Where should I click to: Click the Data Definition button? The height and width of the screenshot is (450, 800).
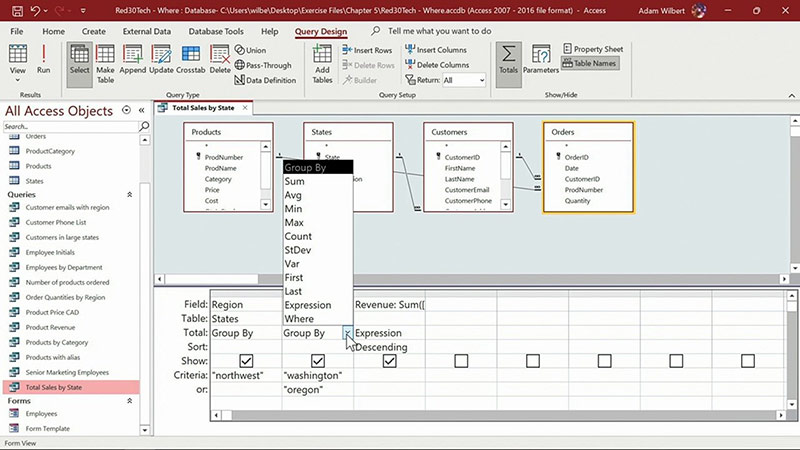(265, 80)
